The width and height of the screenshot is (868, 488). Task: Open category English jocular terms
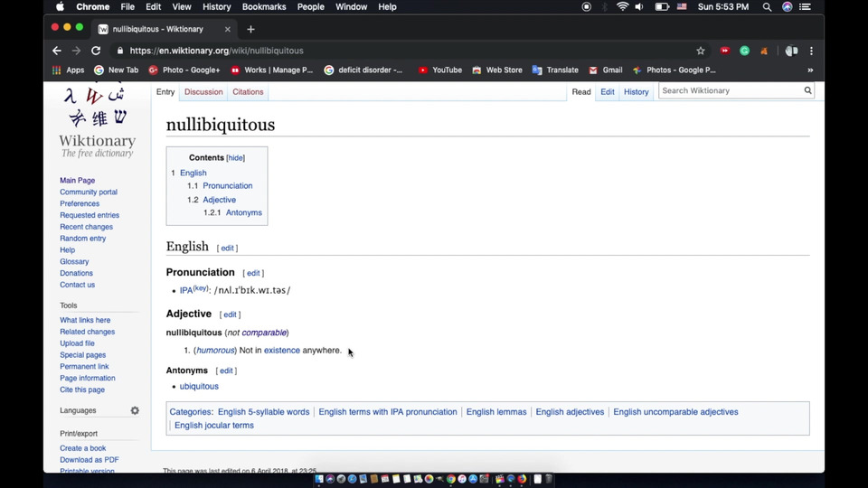tap(214, 426)
